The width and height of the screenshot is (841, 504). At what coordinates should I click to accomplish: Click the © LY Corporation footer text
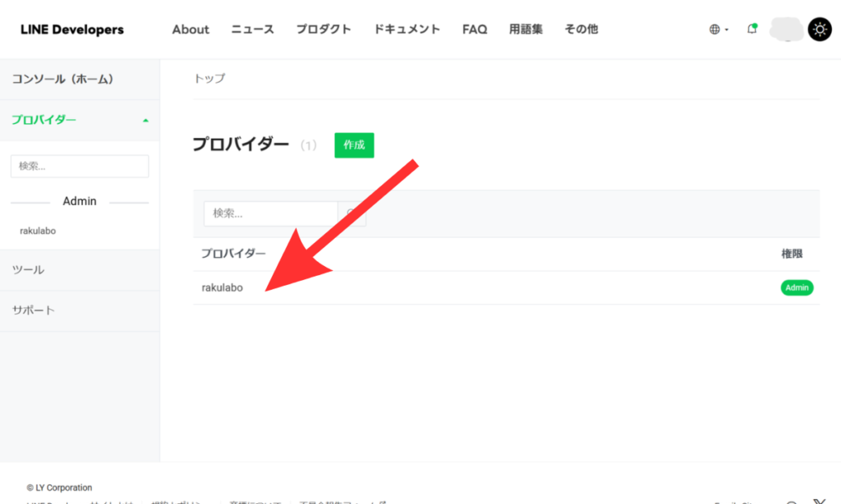tap(59, 488)
